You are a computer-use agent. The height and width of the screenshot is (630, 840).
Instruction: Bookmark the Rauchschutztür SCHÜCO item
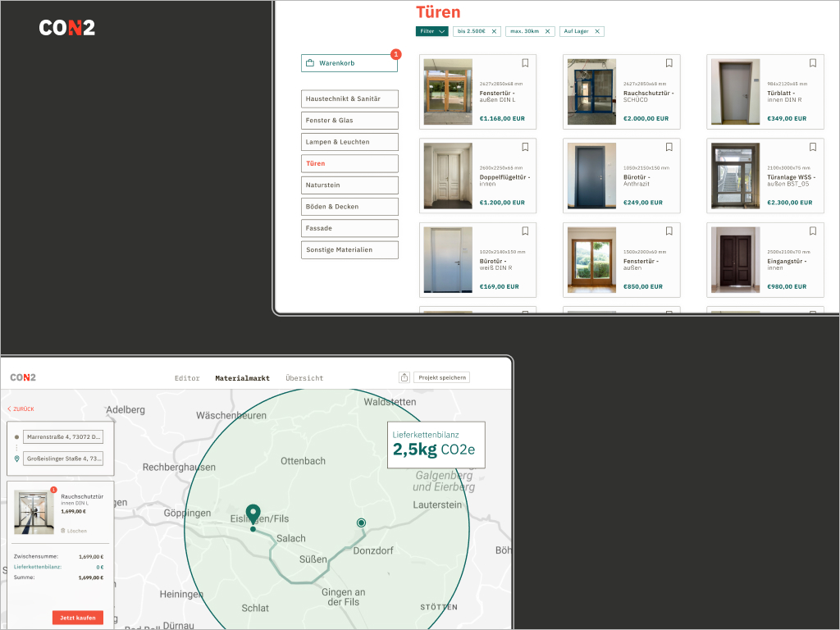point(669,63)
